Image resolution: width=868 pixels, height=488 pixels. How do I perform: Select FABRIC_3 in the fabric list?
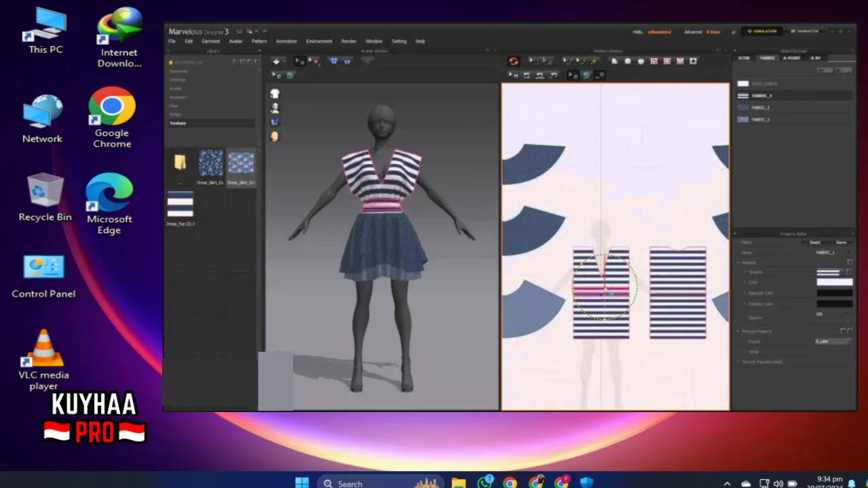[x=793, y=119]
